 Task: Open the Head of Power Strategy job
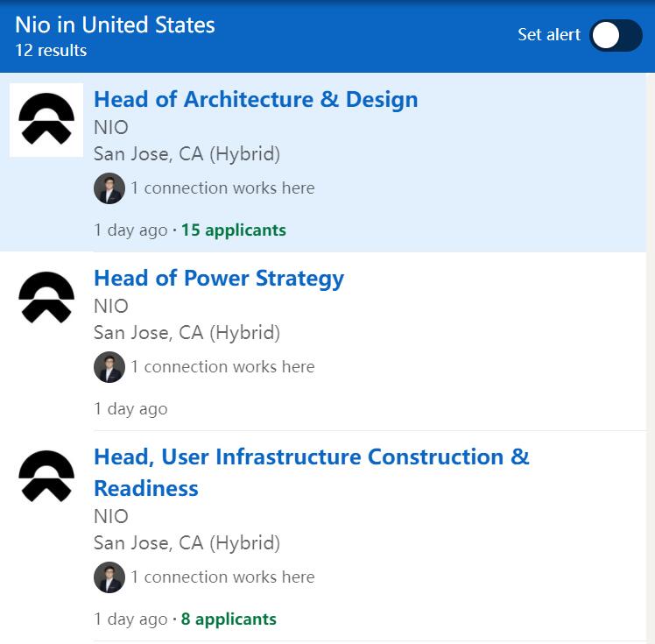coord(219,278)
